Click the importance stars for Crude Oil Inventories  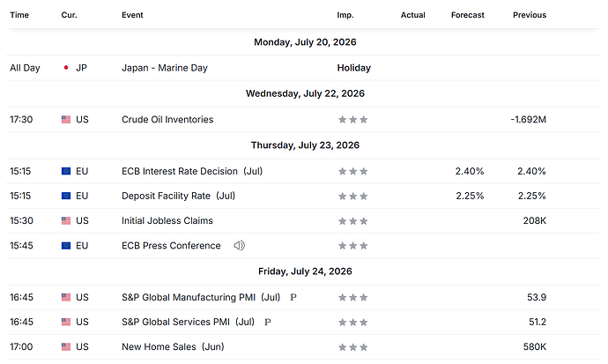click(x=352, y=119)
